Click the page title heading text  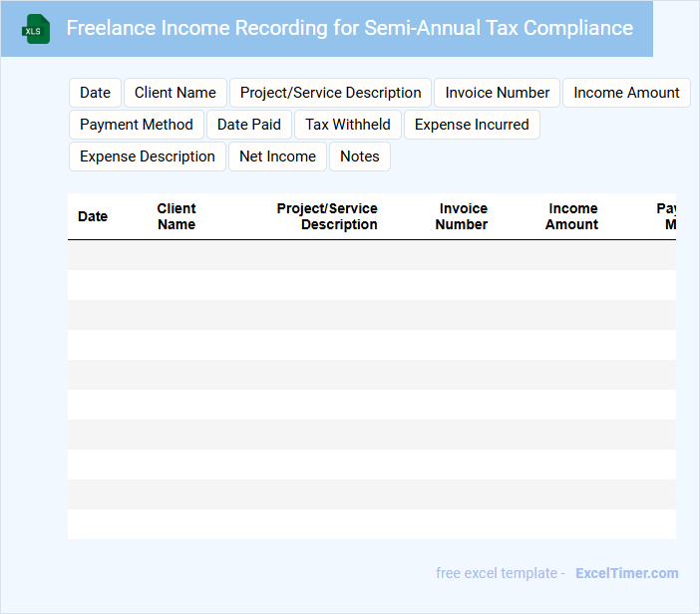tap(349, 28)
